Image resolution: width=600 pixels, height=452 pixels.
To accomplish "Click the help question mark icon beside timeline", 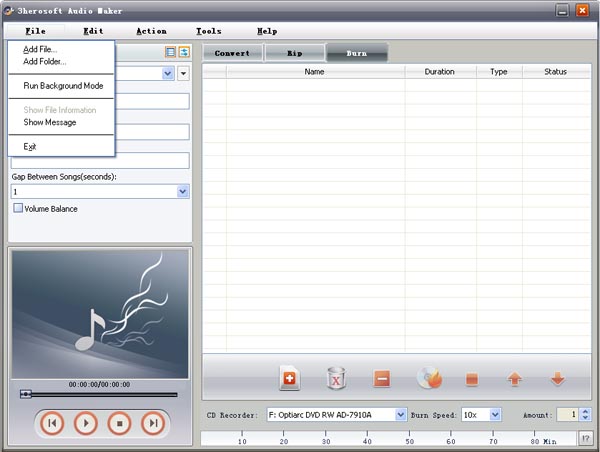I will tap(585, 438).
